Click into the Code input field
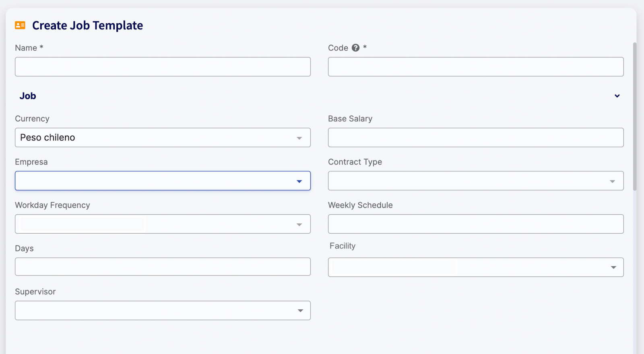Screen dimensions: 644x354 (475, 67)
